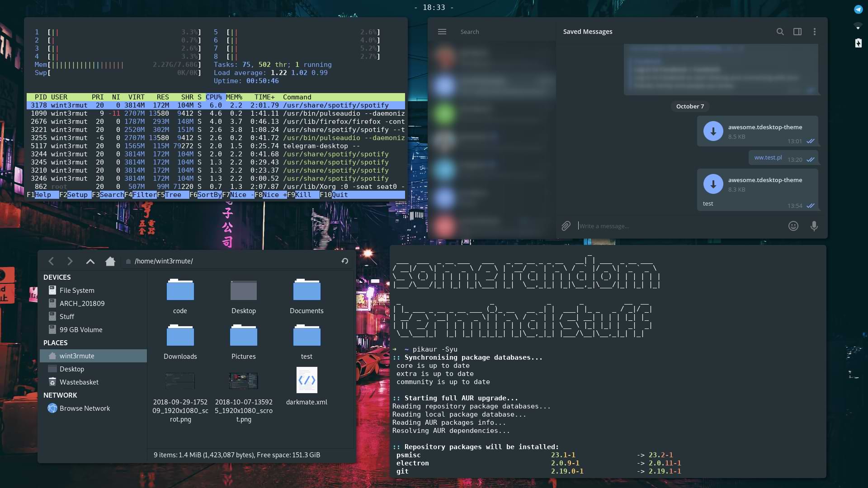Viewport: 868px width, 488px height.
Task: Click Telegram tray icon in top corner
Action: click(x=858, y=9)
